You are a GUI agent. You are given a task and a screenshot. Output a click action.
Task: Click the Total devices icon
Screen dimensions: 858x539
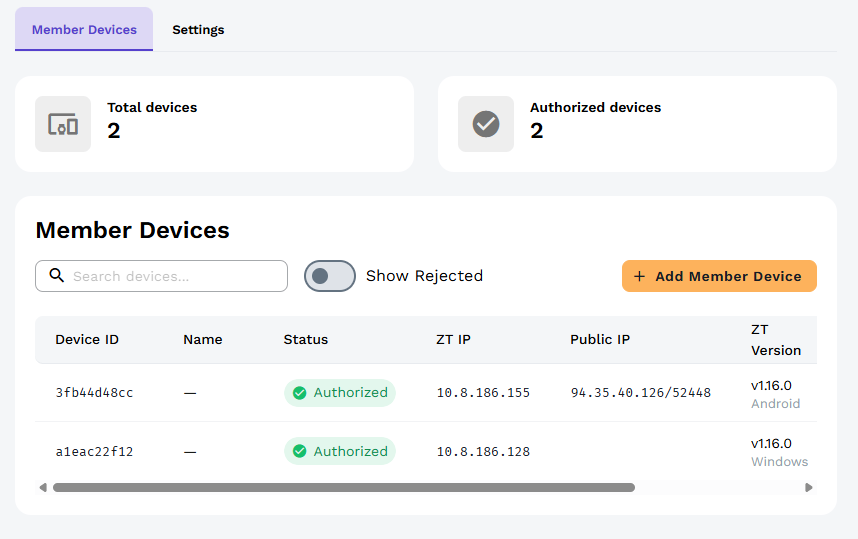[x=63, y=124]
